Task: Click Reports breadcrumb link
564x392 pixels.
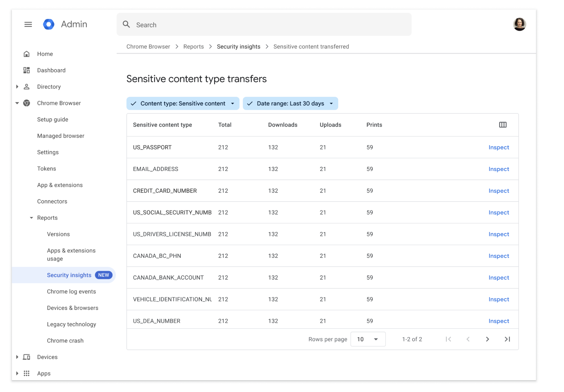Action: 193,46
